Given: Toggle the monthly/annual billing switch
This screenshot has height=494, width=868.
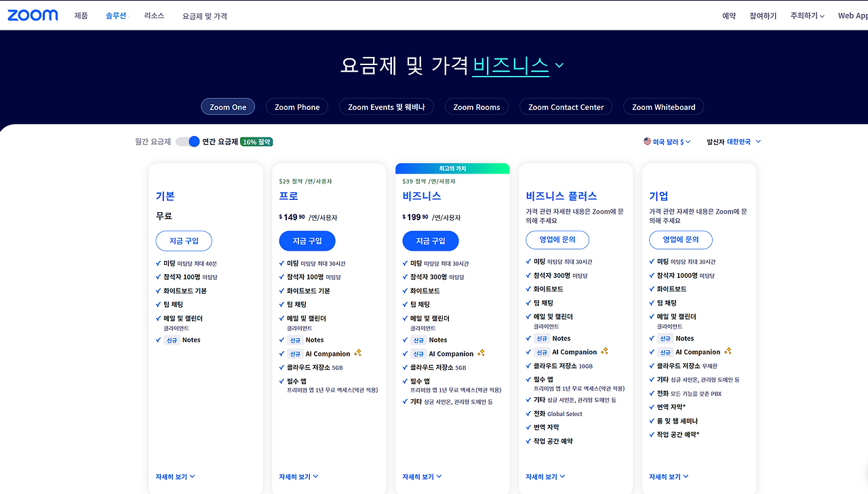Looking at the screenshot, I should point(187,142).
